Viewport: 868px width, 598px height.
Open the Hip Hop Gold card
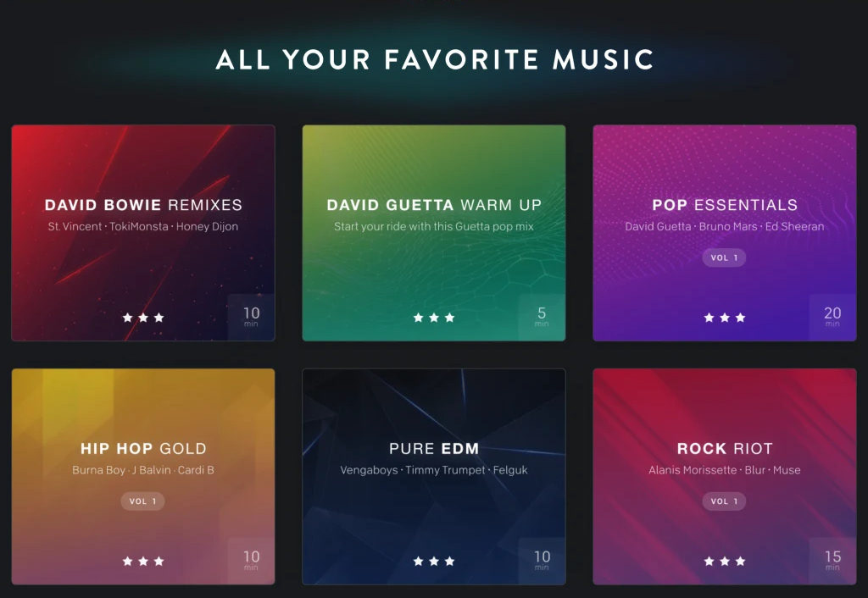click(143, 476)
